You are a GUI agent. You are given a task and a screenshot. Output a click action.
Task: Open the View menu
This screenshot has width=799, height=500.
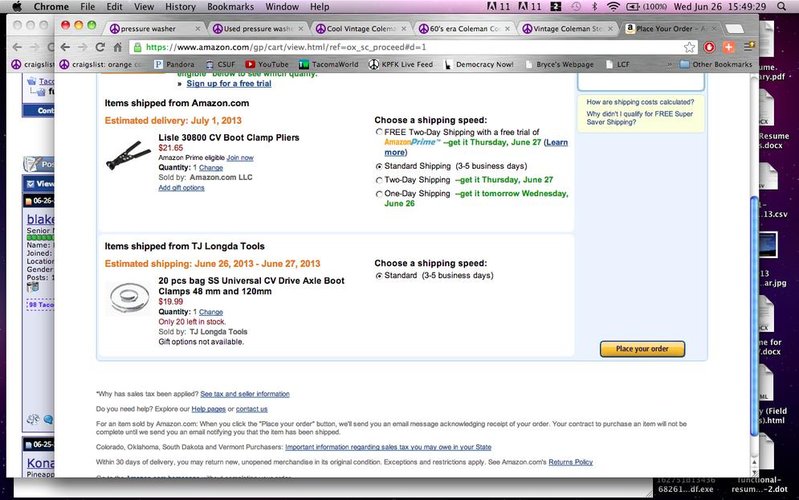pyautogui.click(x=144, y=7)
